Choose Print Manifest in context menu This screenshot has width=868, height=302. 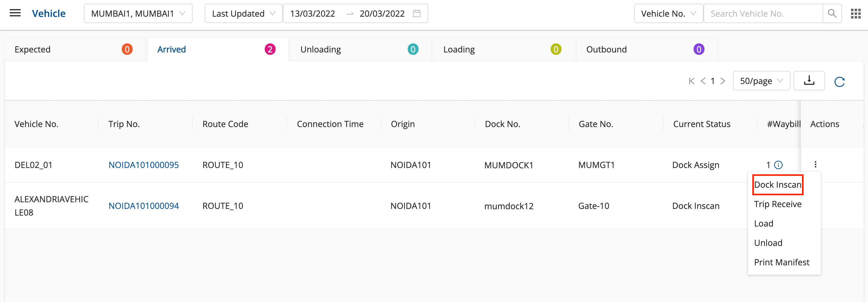(781, 262)
